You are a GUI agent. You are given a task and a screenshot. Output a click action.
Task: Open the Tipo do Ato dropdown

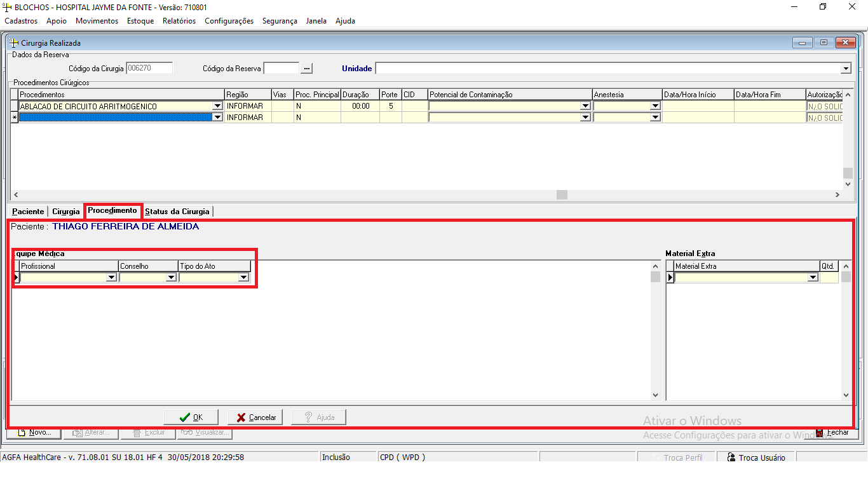click(x=243, y=278)
